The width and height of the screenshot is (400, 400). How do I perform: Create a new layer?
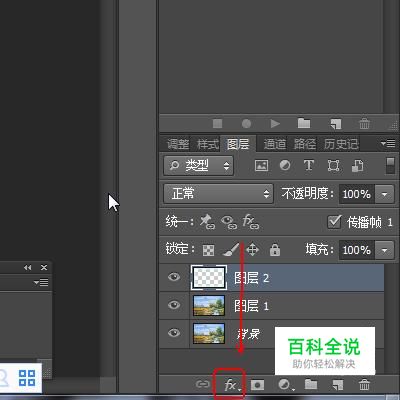[x=338, y=385]
